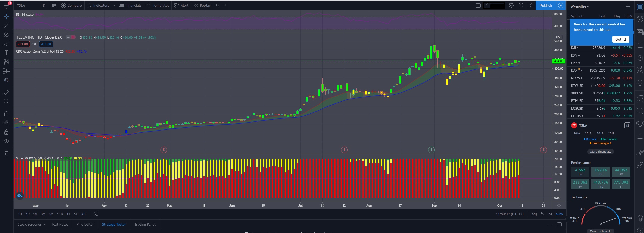Select DXY row in the watchlist

tap(601, 55)
